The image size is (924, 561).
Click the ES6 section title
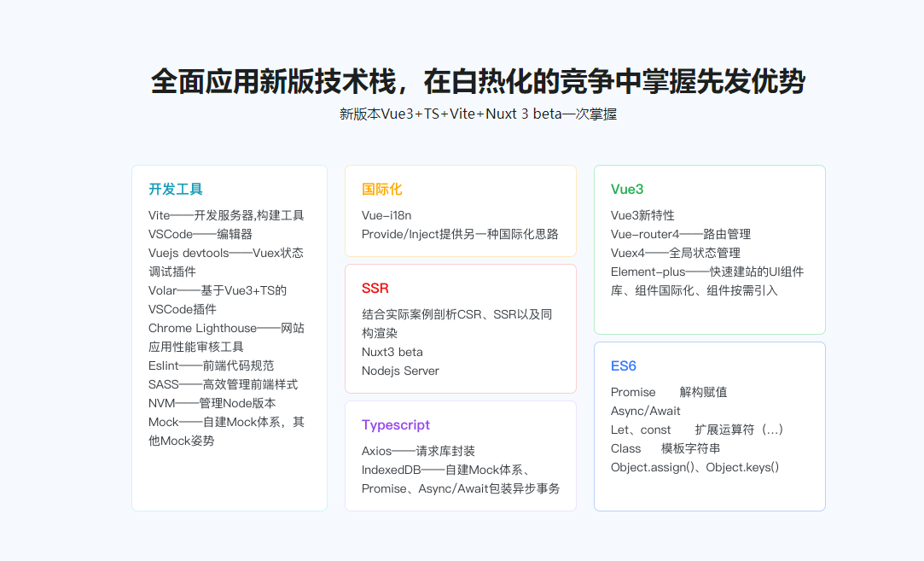[623, 365]
